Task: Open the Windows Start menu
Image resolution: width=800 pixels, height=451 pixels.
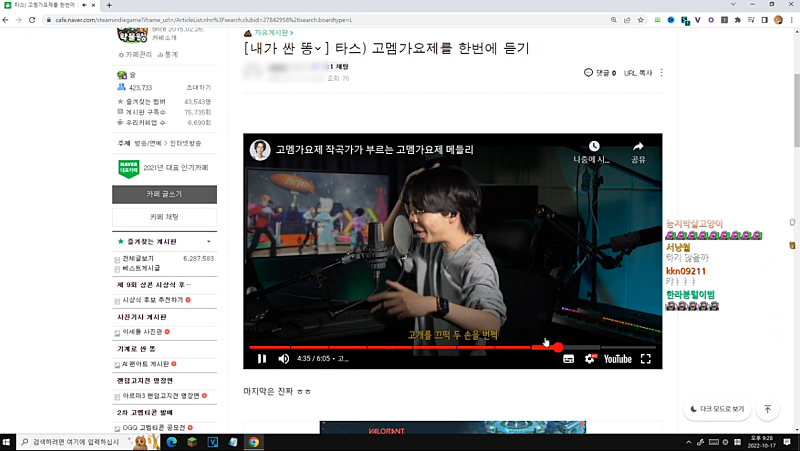Action: (7, 442)
